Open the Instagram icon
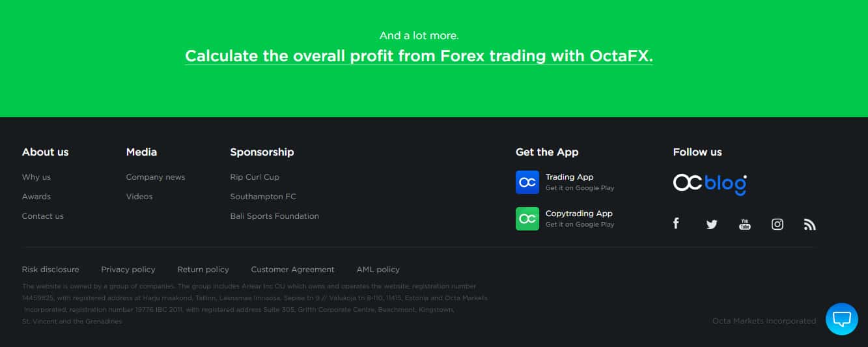868x347 pixels. [x=777, y=225]
